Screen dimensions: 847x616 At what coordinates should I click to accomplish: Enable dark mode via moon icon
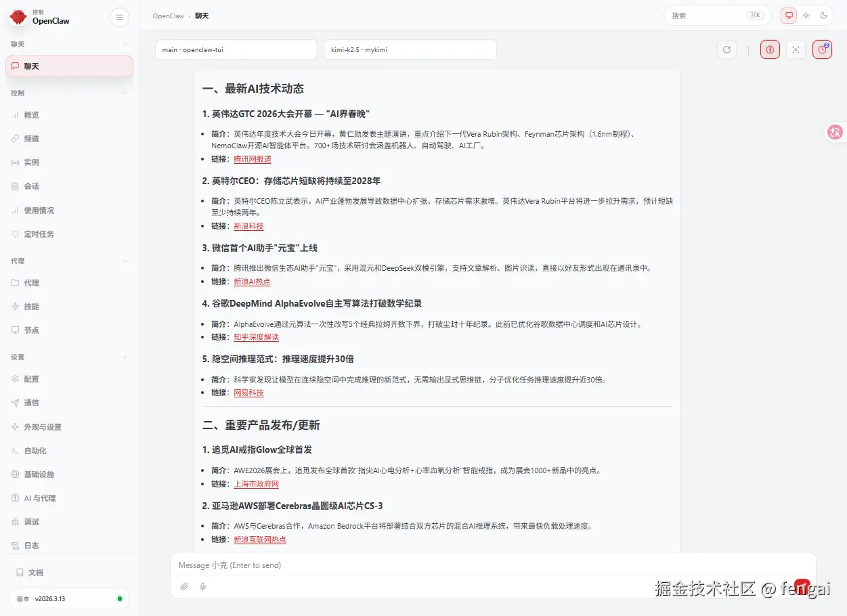point(824,15)
